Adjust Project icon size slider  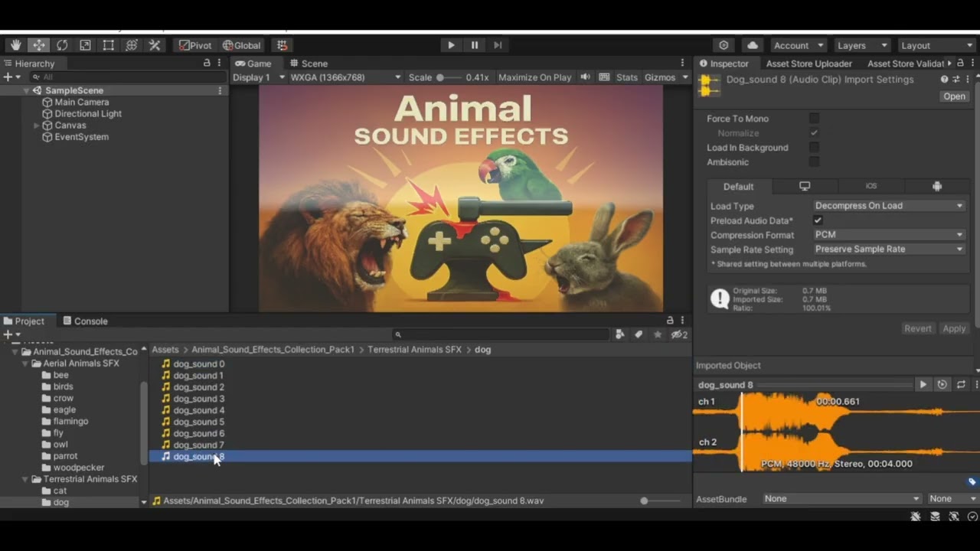click(x=660, y=500)
